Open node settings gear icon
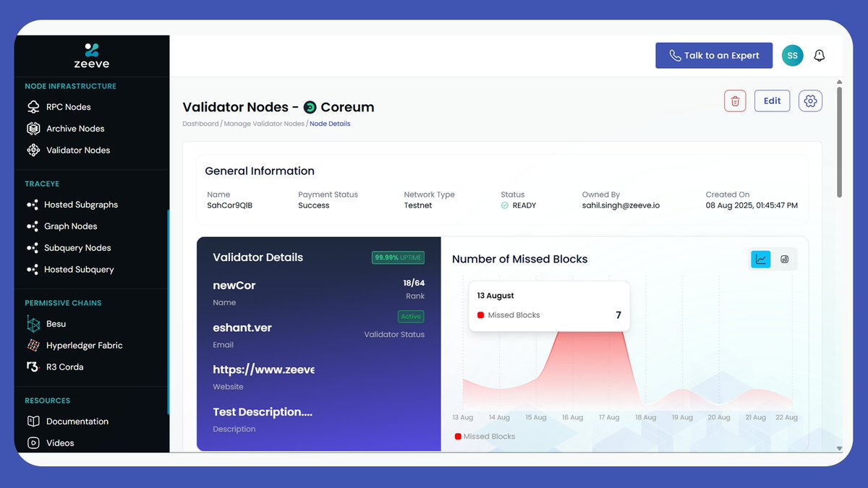868x488 pixels. click(810, 101)
